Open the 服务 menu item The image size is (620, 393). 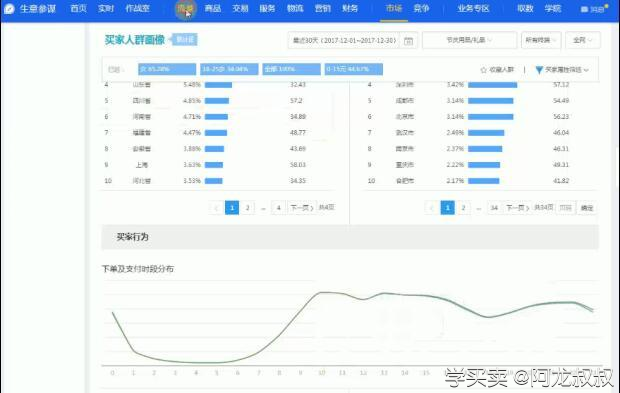tap(267, 8)
